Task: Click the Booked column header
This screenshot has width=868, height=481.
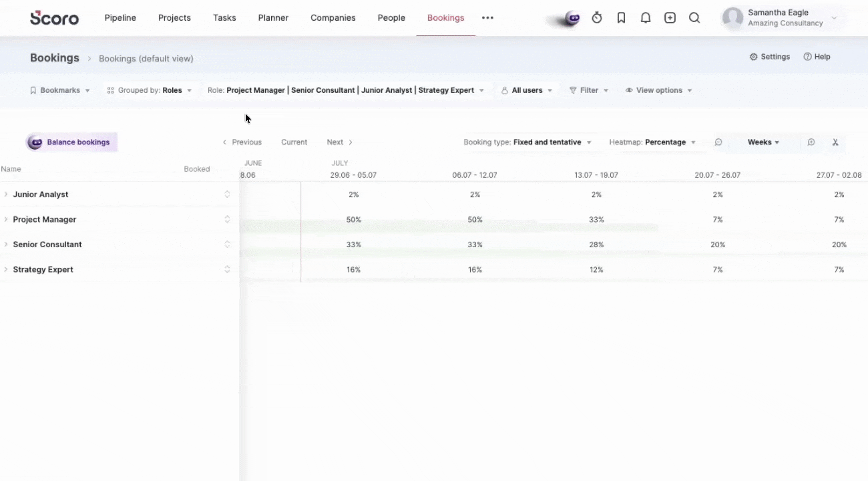Action: click(x=197, y=169)
